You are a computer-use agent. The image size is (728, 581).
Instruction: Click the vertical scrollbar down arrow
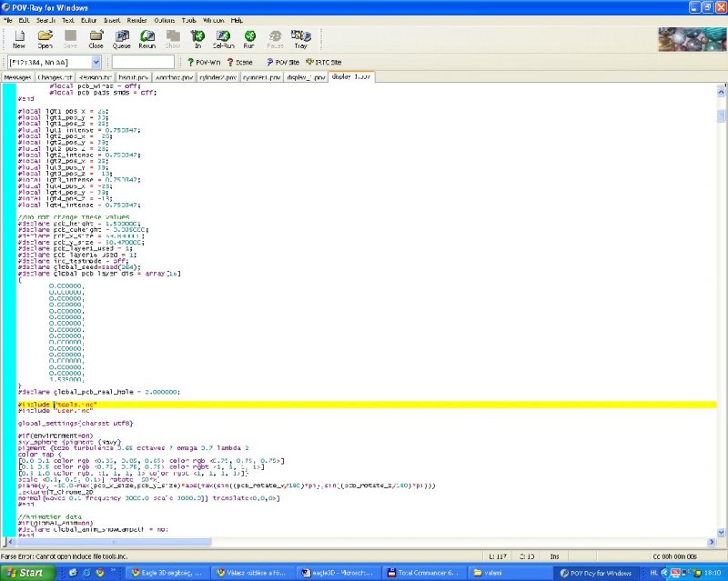[721, 533]
